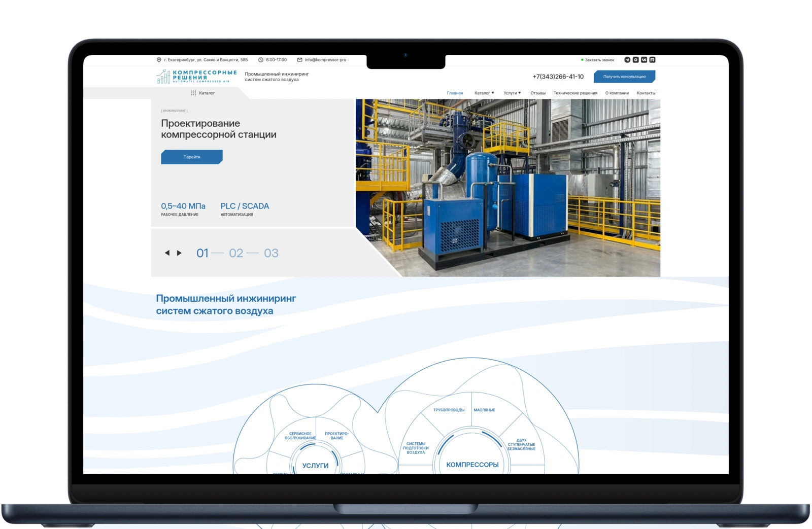Select Трубопроводы diagram segment
Screen dimensions: 812x529
[449, 410]
